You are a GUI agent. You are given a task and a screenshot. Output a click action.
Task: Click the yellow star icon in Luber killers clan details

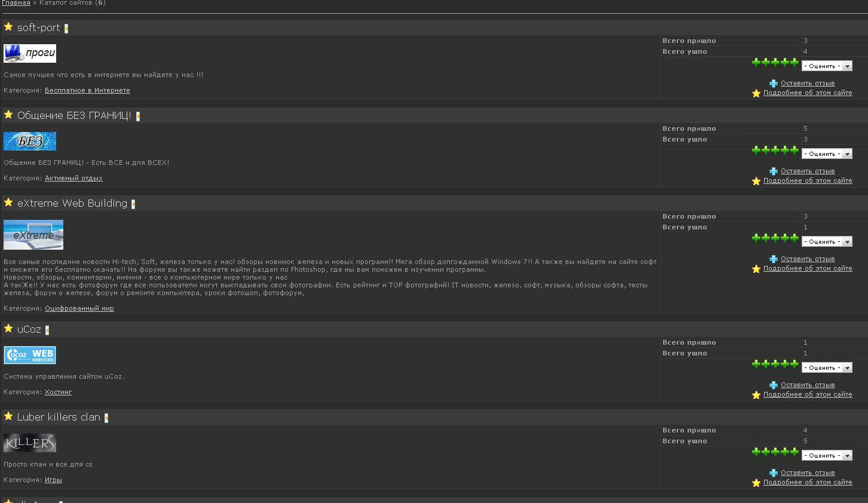point(756,483)
